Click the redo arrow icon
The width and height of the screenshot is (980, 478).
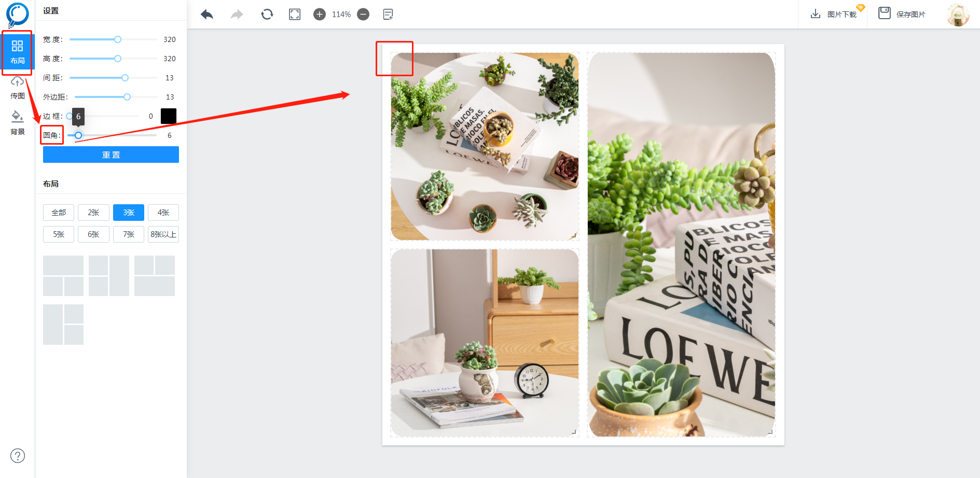pos(237,15)
